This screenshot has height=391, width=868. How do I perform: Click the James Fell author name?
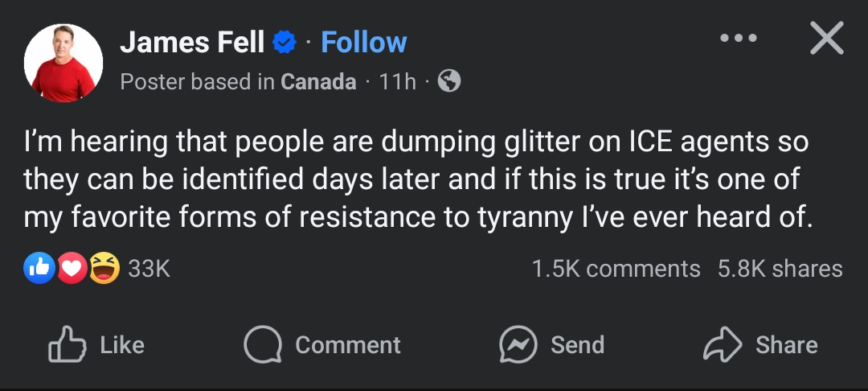(x=192, y=43)
